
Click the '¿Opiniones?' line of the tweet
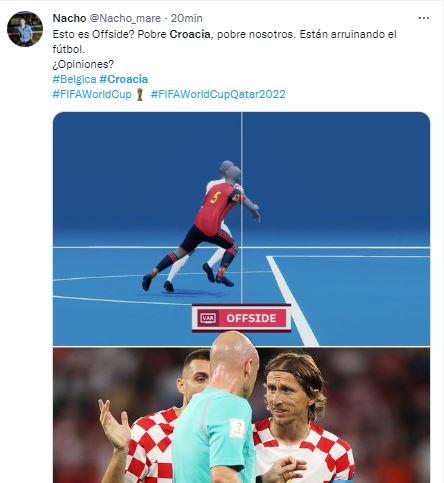pos(83,64)
